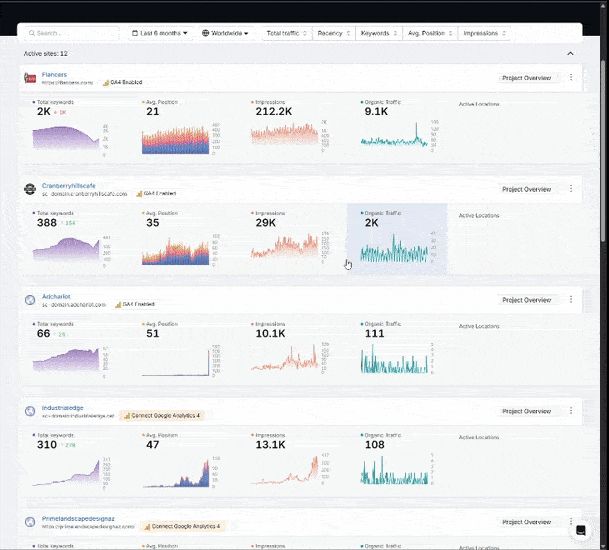Sort by Keywords

(379, 33)
